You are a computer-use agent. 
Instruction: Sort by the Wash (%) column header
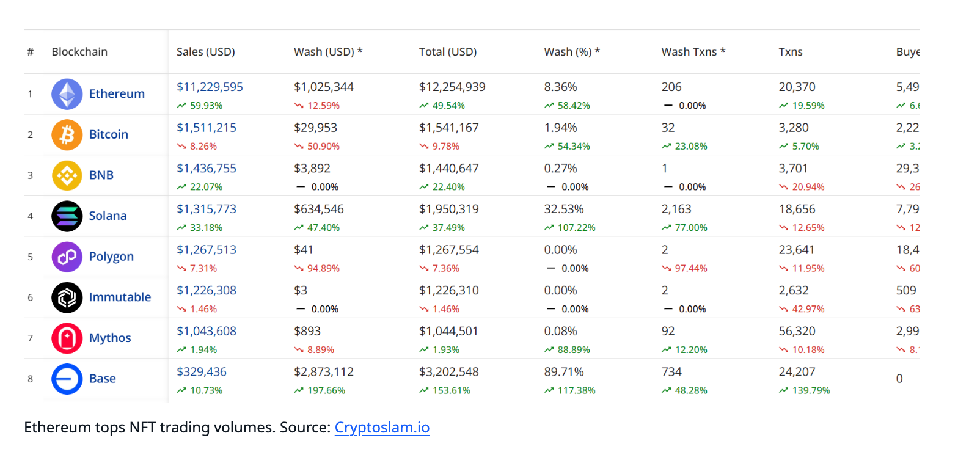[x=572, y=52]
